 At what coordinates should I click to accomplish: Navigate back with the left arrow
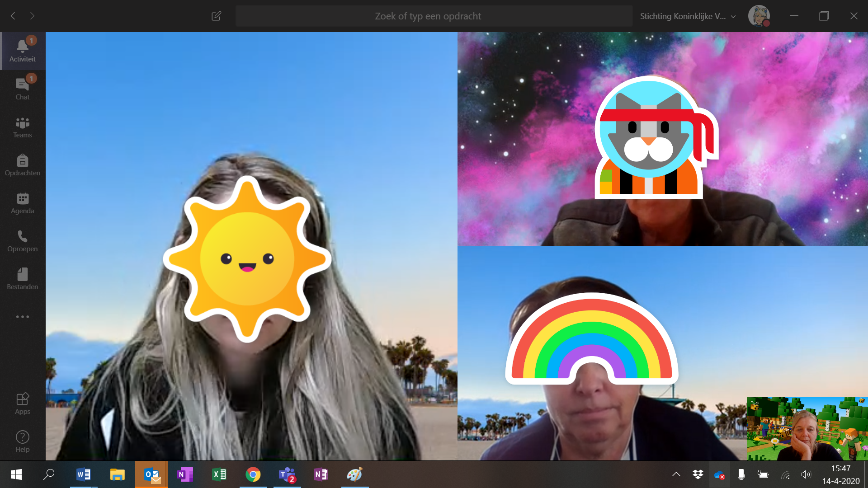click(13, 16)
